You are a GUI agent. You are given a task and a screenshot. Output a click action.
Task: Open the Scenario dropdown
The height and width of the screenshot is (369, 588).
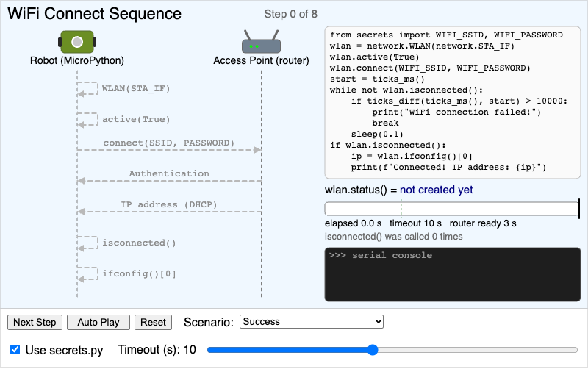[x=311, y=322]
